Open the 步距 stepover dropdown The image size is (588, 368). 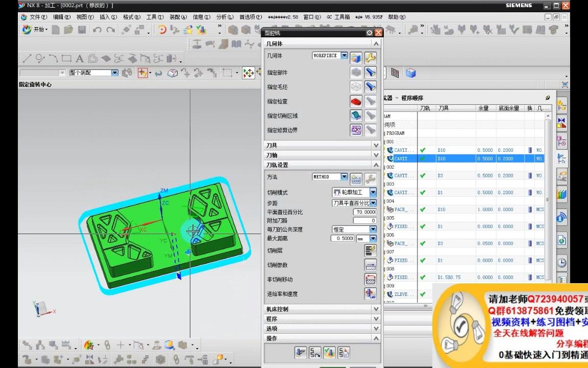[x=373, y=203]
